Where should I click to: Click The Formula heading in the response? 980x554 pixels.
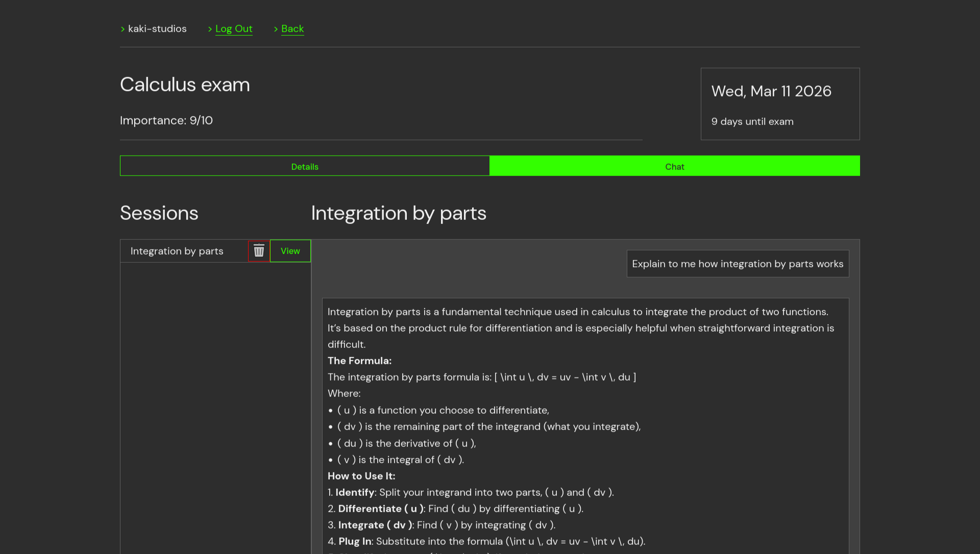click(359, 361)
